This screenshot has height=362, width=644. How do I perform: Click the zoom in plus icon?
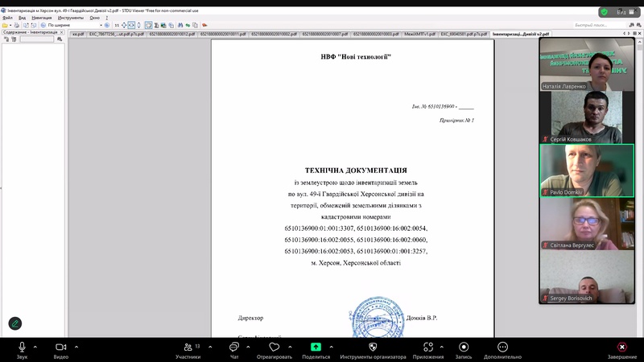(107, 25)
